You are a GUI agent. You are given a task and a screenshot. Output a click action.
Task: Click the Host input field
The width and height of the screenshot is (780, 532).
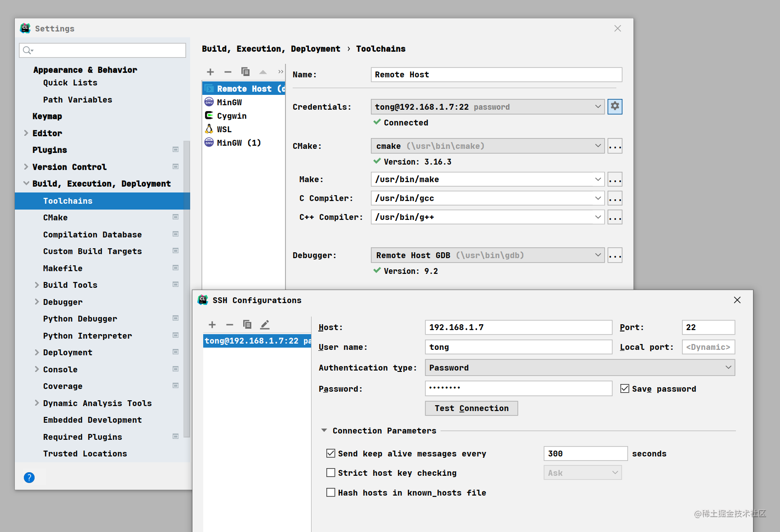pyautogui.click(x=518, y=327)
